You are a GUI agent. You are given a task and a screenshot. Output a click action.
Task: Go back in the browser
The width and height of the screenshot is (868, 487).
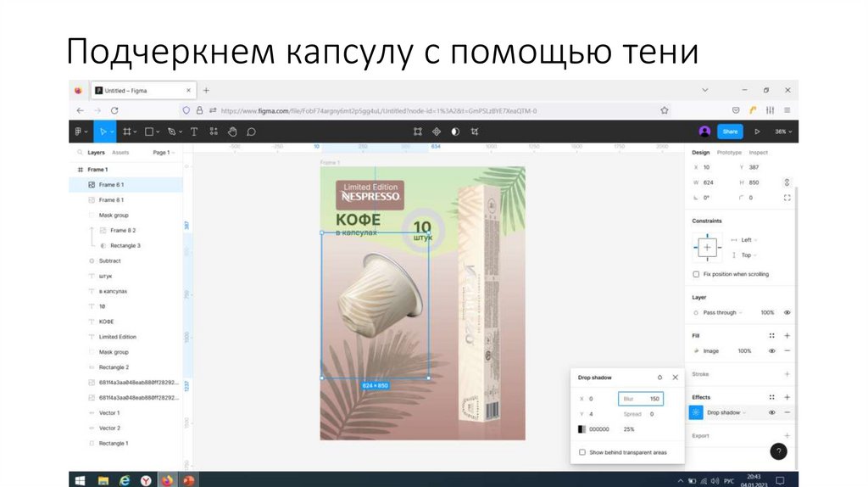tap(81, 111)
